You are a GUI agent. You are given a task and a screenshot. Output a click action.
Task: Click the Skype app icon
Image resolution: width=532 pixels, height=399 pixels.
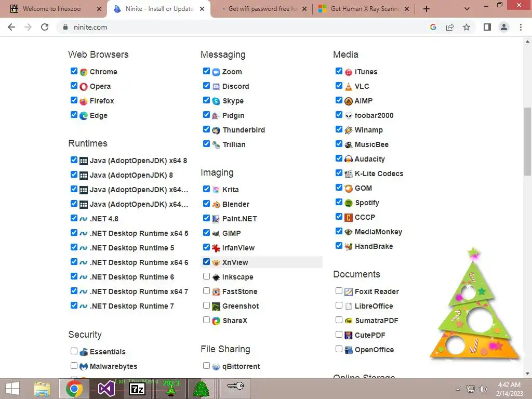(x=216, y=101)
